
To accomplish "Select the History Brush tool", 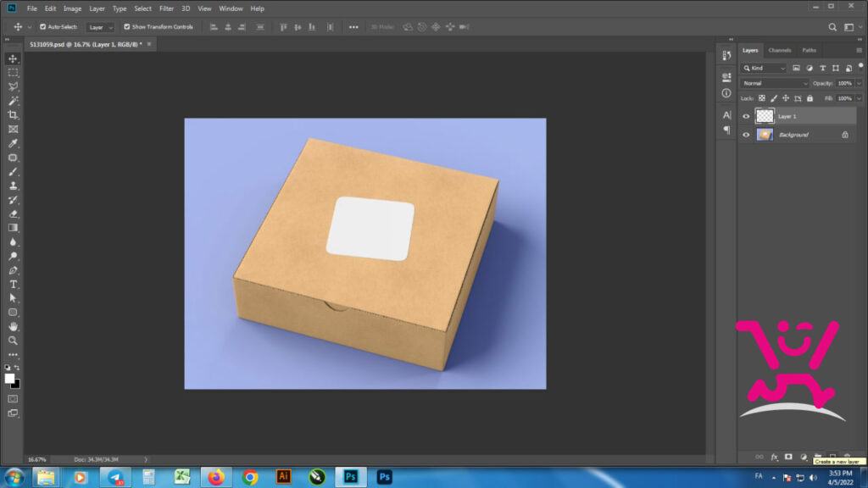I will [x=13, y=200].
